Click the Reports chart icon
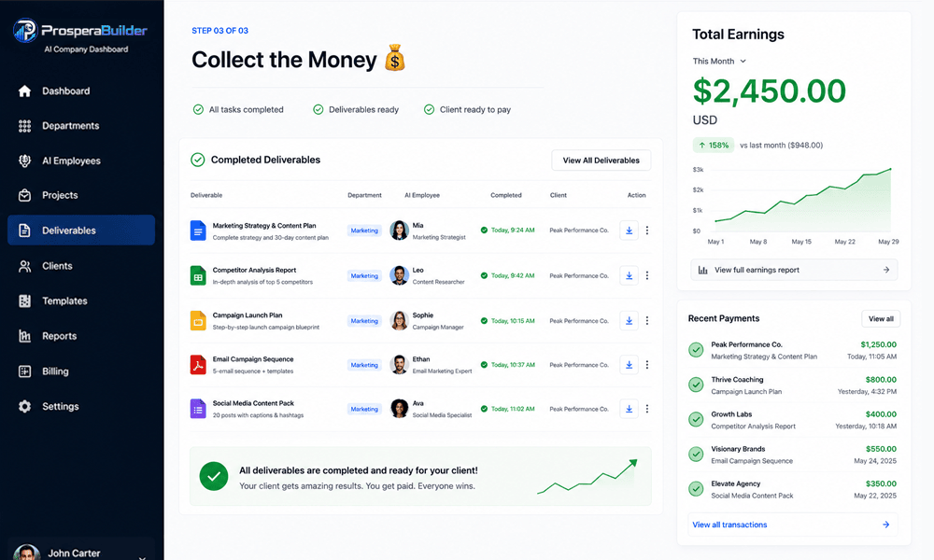 [24, 336]
